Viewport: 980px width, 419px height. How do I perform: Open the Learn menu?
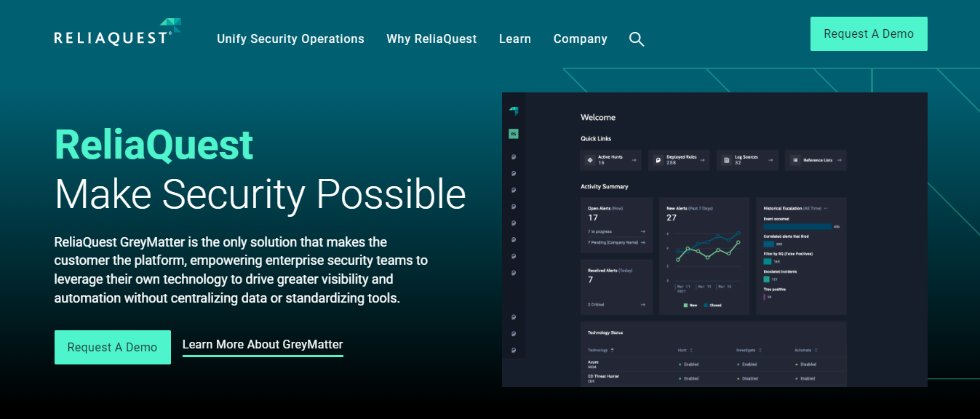(515, 39)
